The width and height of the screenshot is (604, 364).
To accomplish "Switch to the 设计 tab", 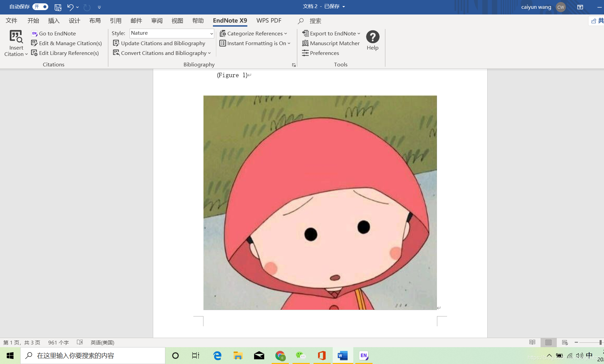I will coord(75,21).
